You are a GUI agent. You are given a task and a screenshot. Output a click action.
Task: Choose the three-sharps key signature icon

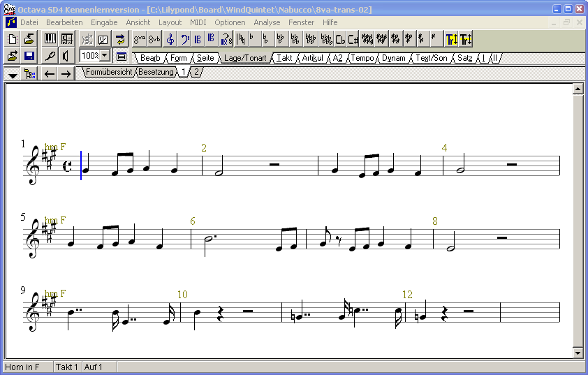(x=409, y=39)
